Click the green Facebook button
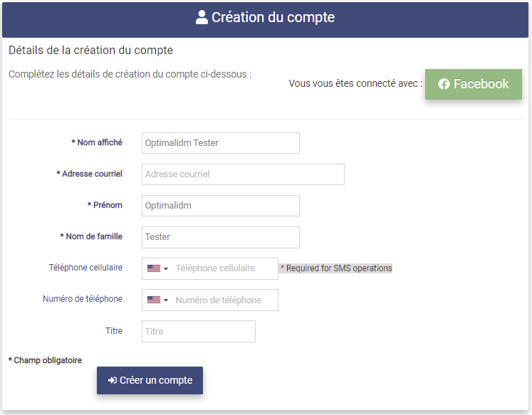 (474, 84)
